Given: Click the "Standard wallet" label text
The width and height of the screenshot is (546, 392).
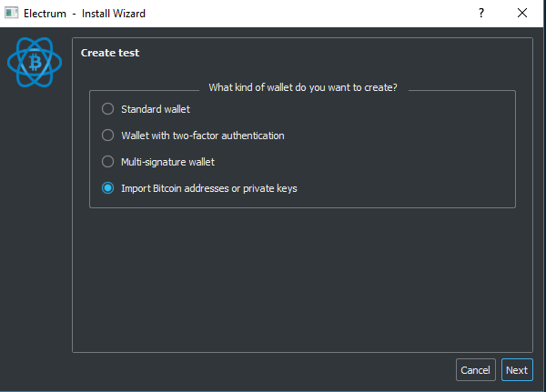Looking at the screenshot, I should tap(156, 109).
